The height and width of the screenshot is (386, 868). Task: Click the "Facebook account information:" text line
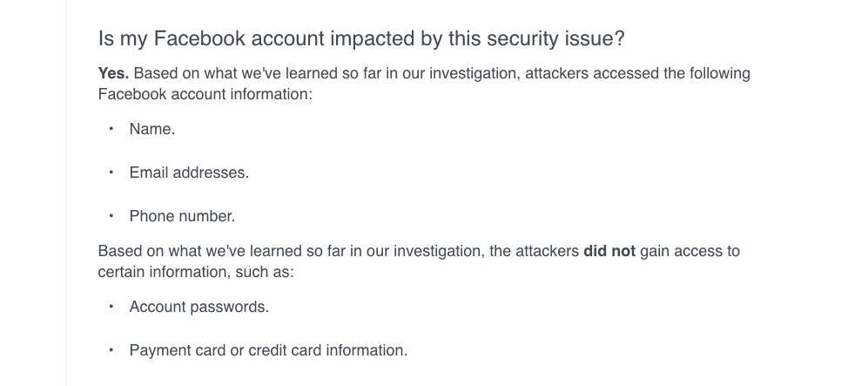205,95
